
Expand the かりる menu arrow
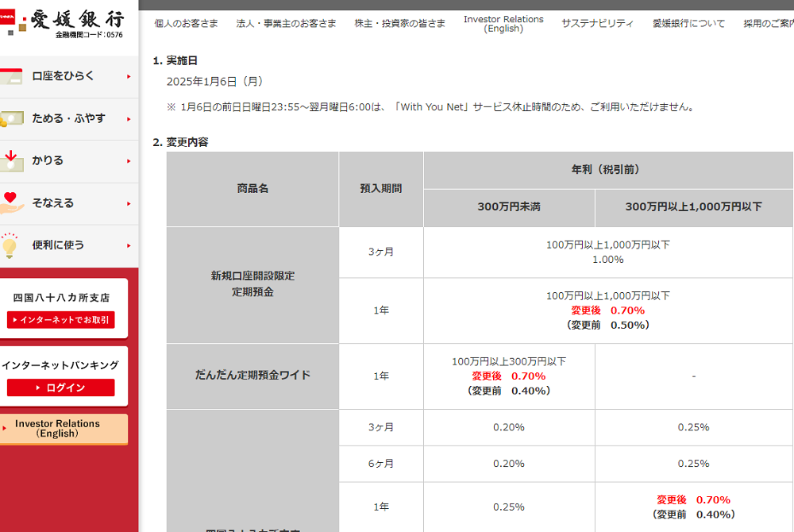(129, 161)
